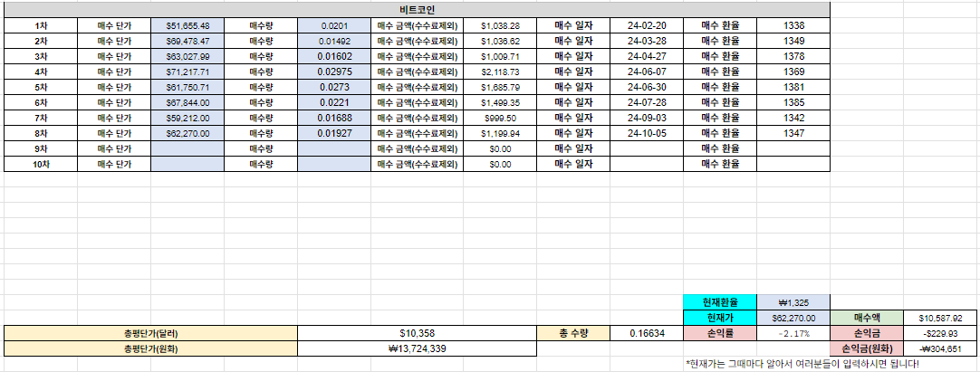Click quantity cell 0.01492
Viewport: 980px width, 372px height.
click(x=334, y=42)
